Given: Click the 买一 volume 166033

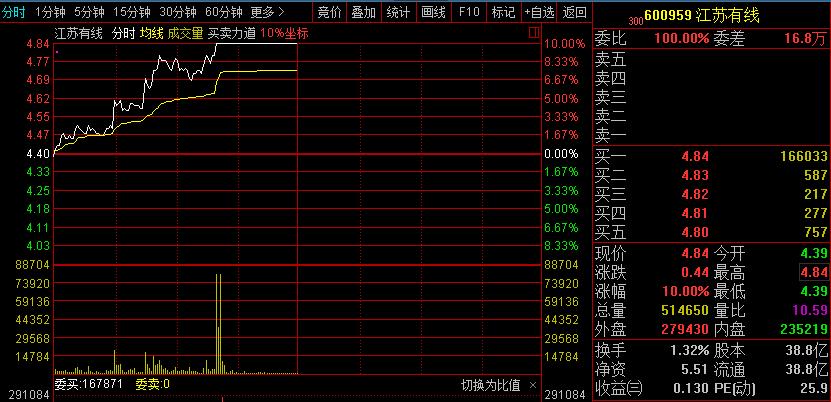Looking at the screenshot, I should (803, 156).
